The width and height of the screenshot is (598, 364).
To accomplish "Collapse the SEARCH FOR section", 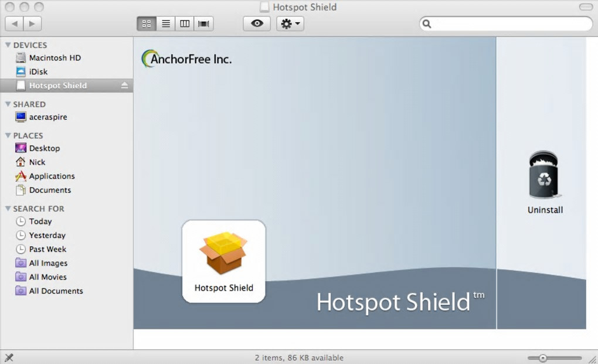I will (x=8, y=209).
